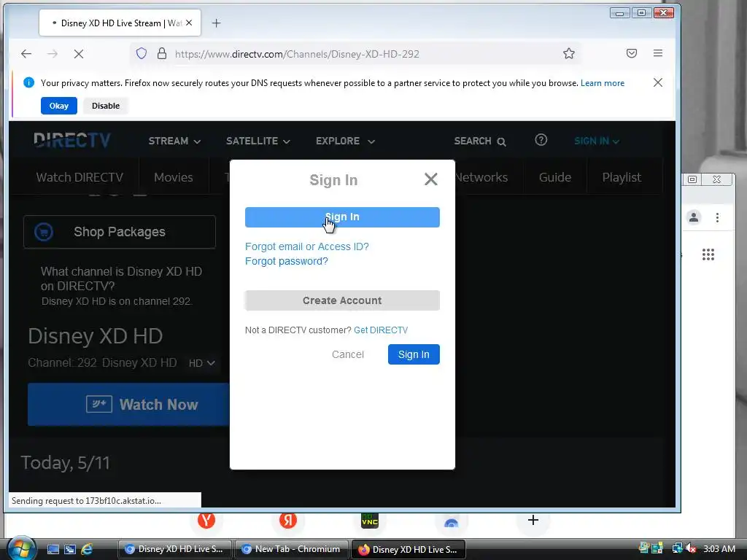Click Forgot email or Access ID link
Image resolution: width=747 pixels, height=560 pixels.
click(307, 246)
